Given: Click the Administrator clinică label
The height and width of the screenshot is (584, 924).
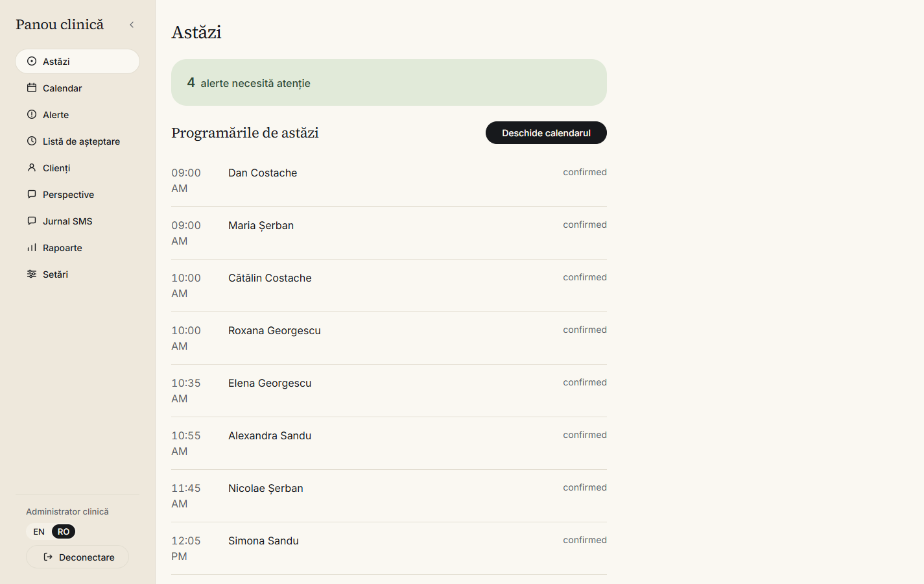Looking at the screenshot, I should coord(67,511).
